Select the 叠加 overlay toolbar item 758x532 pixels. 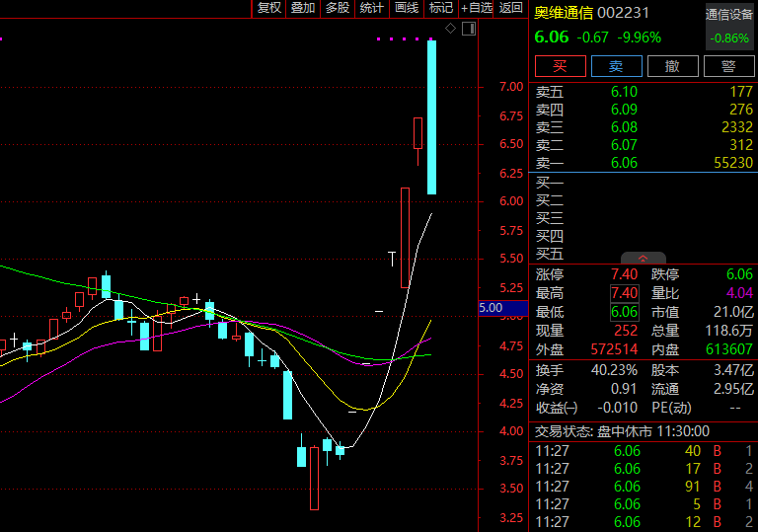303,8
